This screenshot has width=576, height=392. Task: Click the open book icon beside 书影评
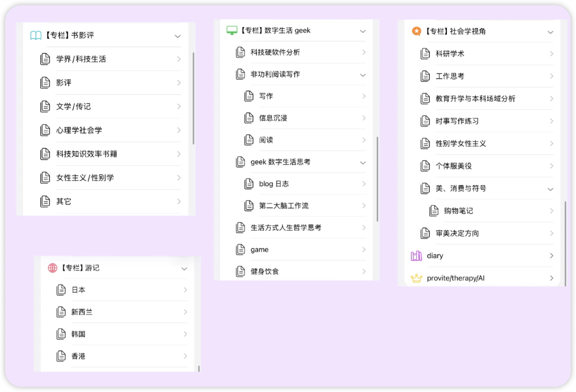click(35, 35)
